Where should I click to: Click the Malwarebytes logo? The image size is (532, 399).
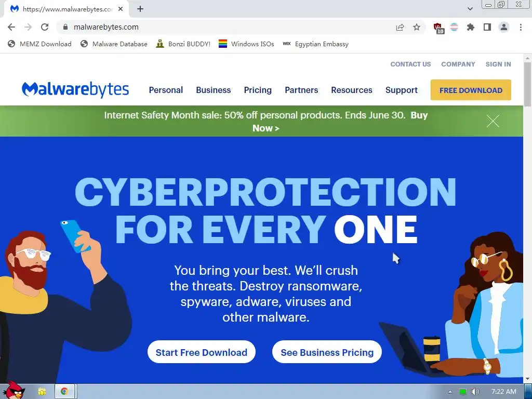click(75, 89)
